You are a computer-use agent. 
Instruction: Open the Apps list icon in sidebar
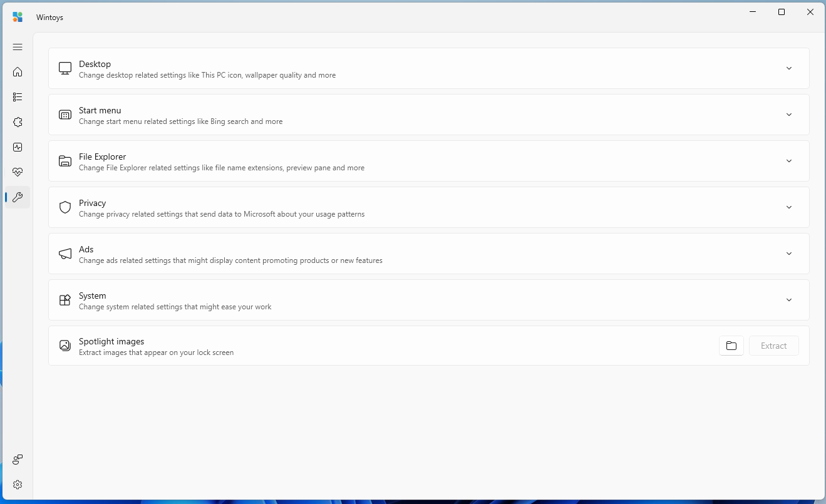(x=18, y=97)
